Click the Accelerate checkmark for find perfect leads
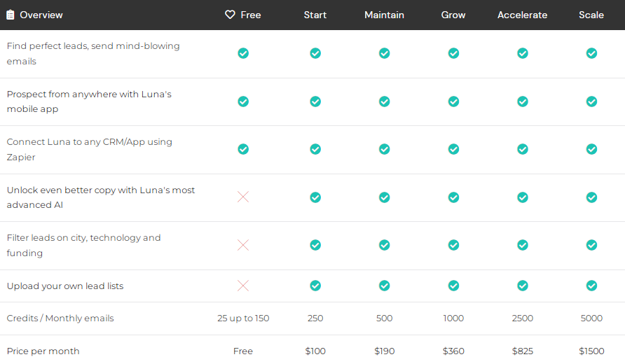The image size is (625, 364). (x=522, y=53)
